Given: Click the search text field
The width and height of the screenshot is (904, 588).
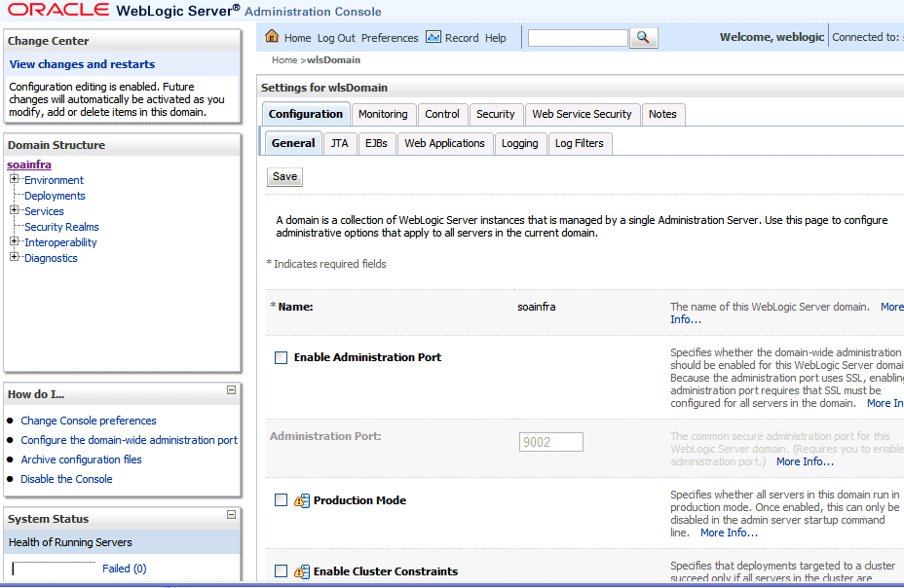Looking at the screenshot, I should tap(578, 38).
